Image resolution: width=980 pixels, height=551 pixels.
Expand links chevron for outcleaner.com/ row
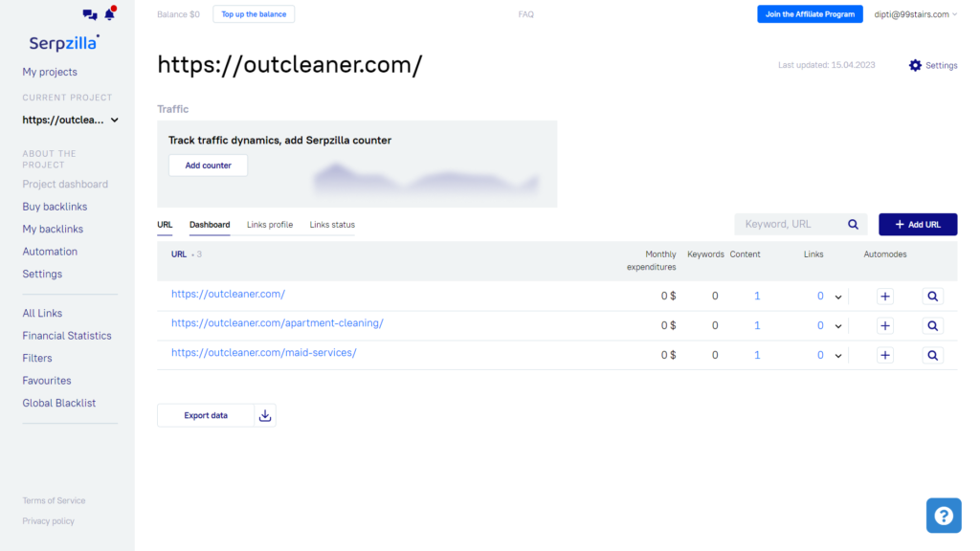click(838, 297)
